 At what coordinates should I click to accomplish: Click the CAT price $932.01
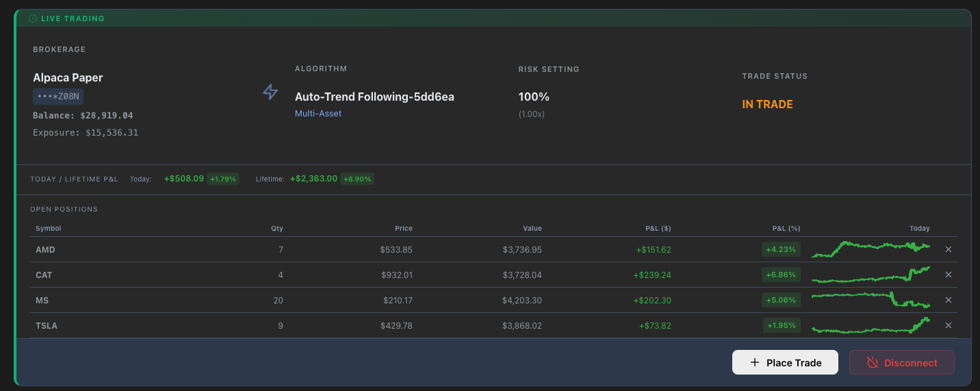coord(396,275)
